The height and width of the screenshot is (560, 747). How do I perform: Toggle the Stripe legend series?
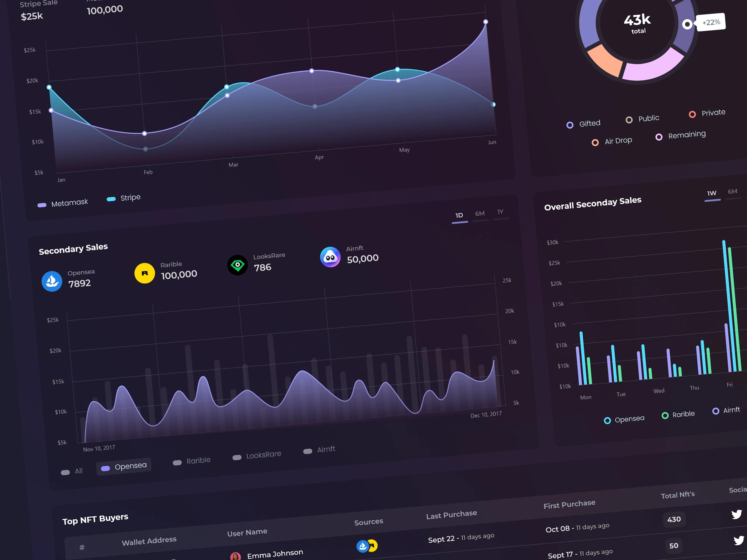pos(124,198)
